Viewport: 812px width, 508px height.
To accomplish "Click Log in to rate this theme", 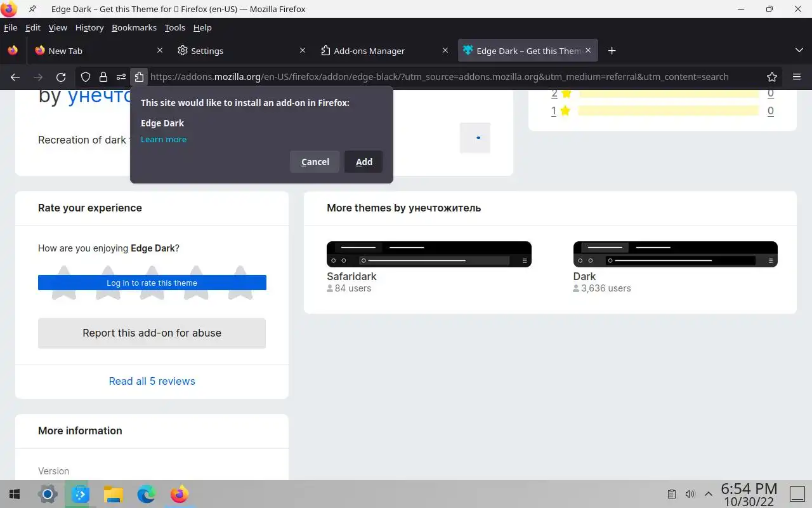I will point(152,283).
